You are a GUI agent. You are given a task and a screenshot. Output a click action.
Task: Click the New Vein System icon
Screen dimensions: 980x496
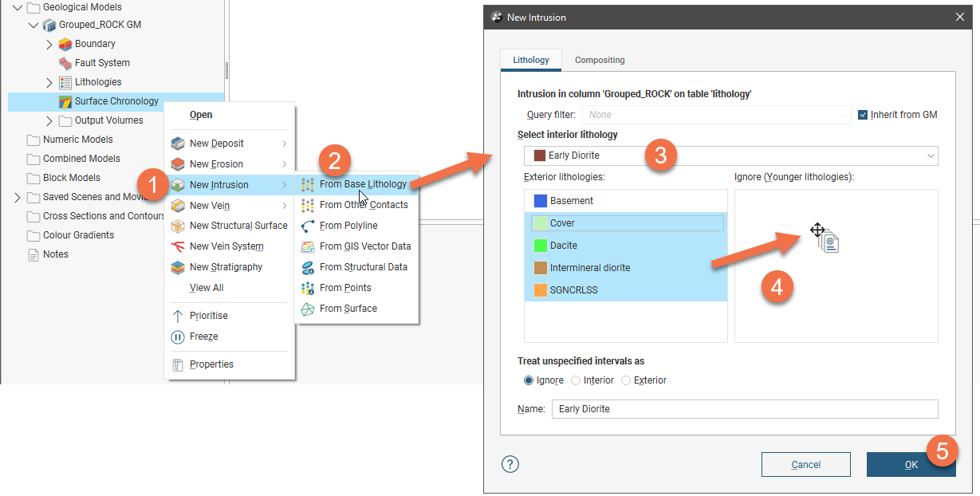pyautogui.click(x=178, y=246)
